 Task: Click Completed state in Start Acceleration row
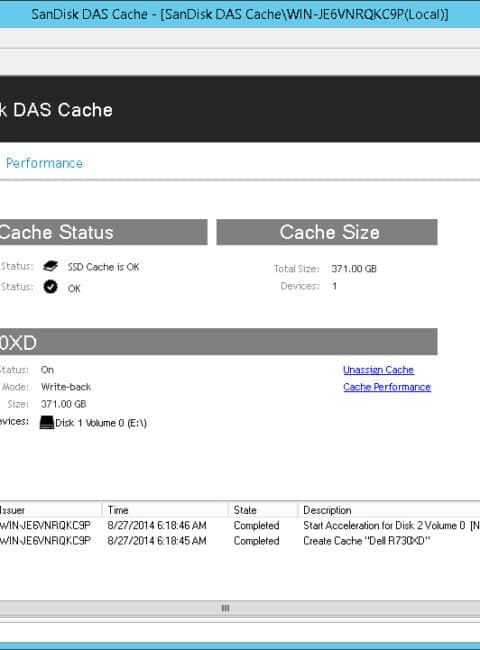click(257, 525)
